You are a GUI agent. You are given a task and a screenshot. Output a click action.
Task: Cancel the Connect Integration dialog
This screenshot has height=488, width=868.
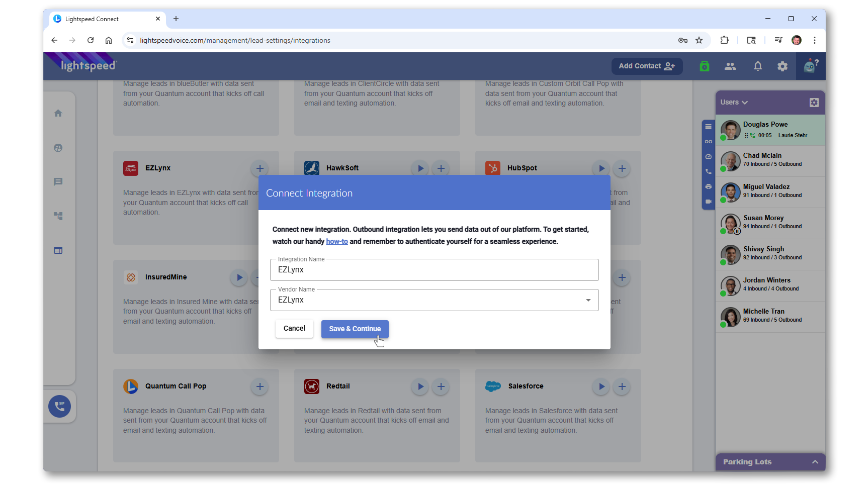pyautogui.click(x=294, y=329)
